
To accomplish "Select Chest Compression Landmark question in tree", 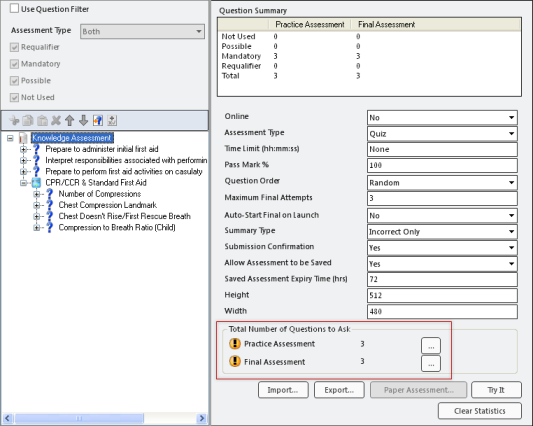I will 107,205.
